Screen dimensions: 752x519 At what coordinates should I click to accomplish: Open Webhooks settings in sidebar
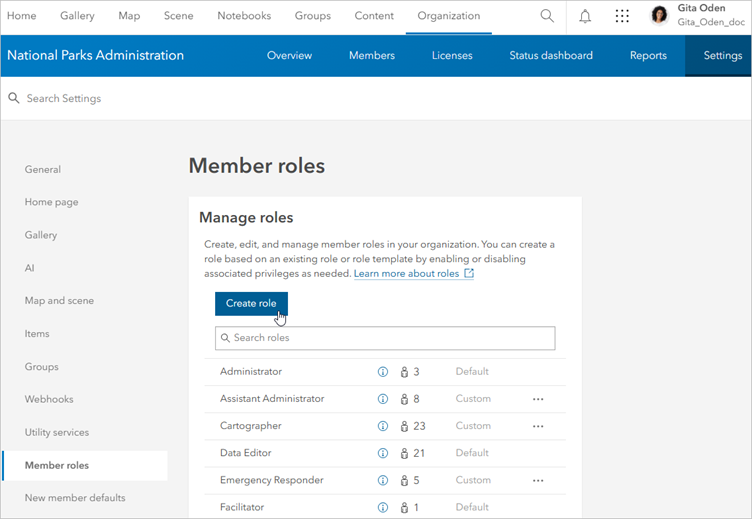coord(49,400)
